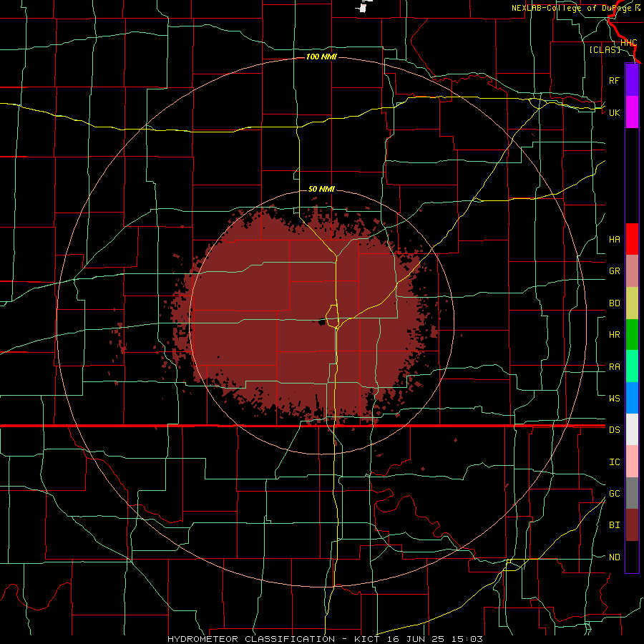Click the 'HA' legend label
644x644 pixels.
tap(614, 239)
